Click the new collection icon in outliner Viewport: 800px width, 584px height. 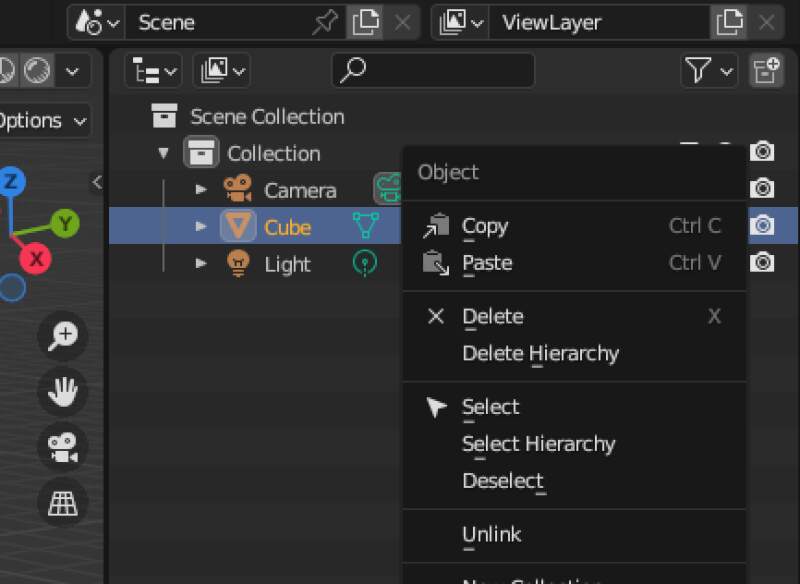[767, 70]
